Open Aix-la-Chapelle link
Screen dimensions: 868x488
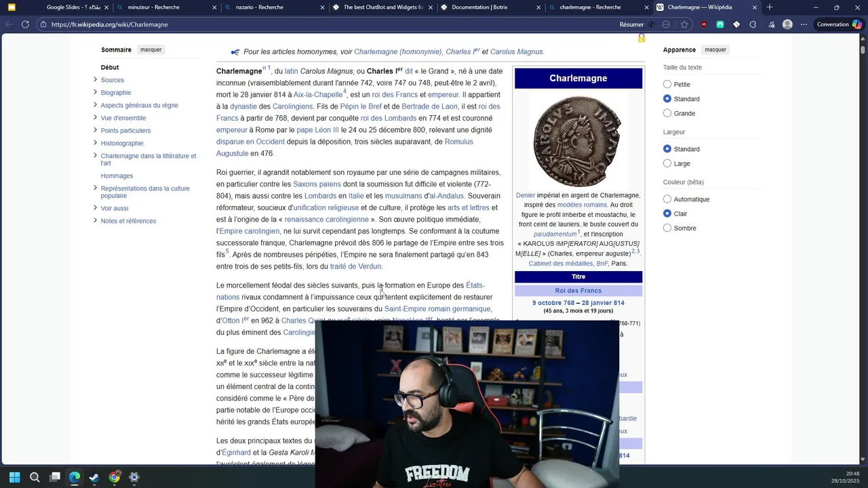point(318,95)
